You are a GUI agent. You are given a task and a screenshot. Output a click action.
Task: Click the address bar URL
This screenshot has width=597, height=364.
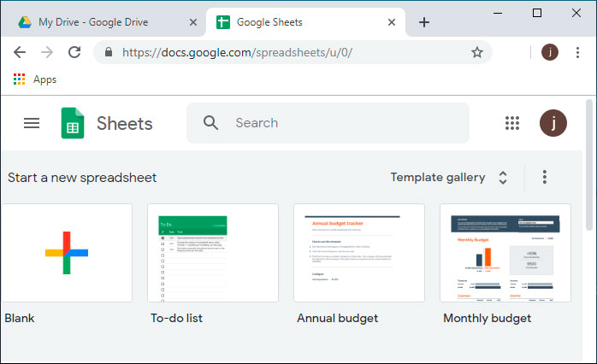click(x=237, y=52)
